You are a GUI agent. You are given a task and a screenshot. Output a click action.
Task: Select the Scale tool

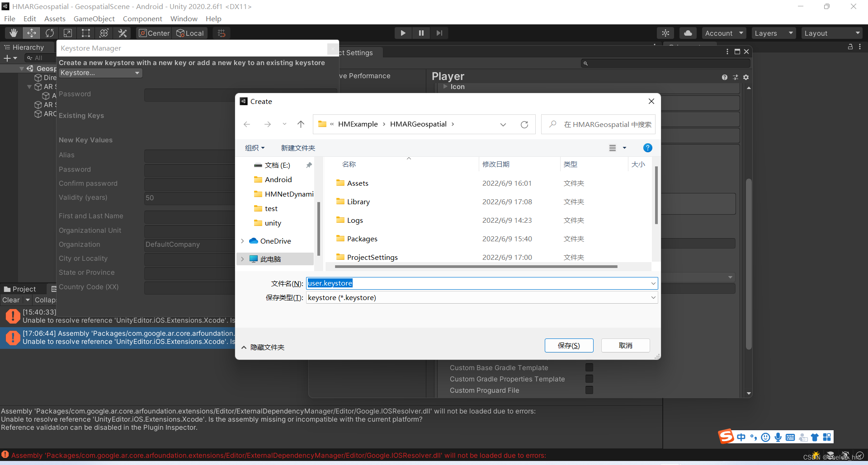coord(68,33)
